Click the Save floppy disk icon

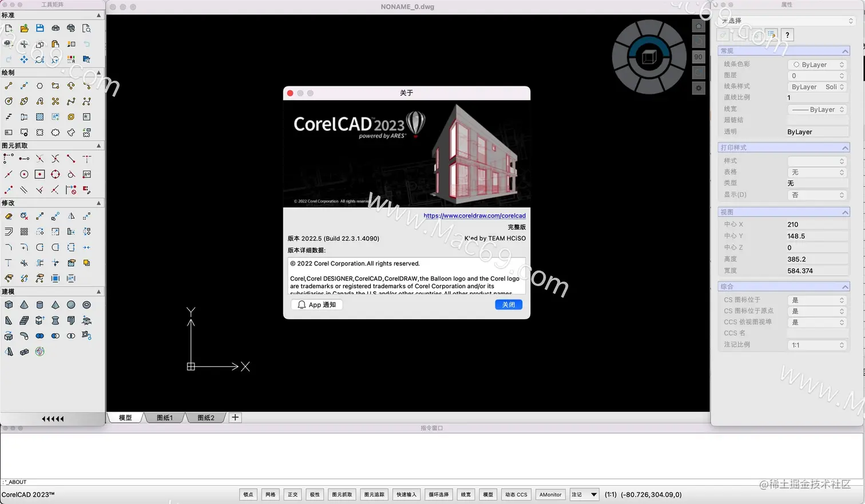click(x=39, y=28)
